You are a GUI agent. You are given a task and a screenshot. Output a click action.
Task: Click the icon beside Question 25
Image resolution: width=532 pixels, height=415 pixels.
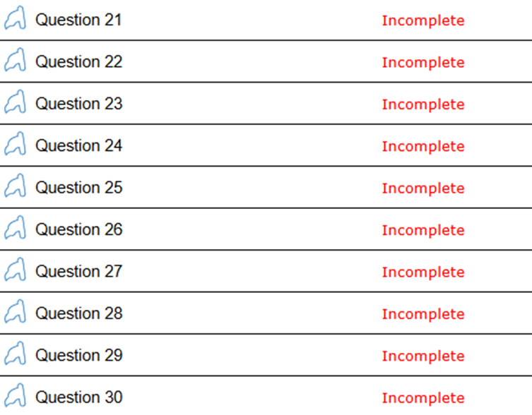click(x=15, y=188)
